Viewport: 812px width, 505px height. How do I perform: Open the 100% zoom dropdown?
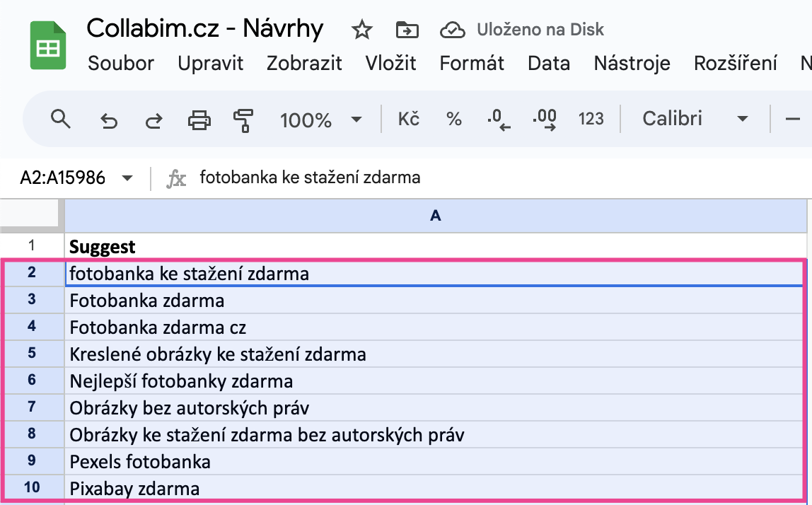tap(320, 120)
